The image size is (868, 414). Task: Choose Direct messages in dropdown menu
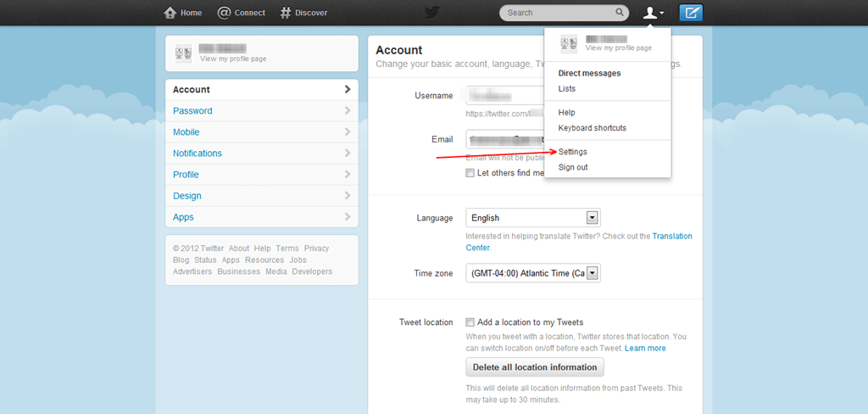590,73
